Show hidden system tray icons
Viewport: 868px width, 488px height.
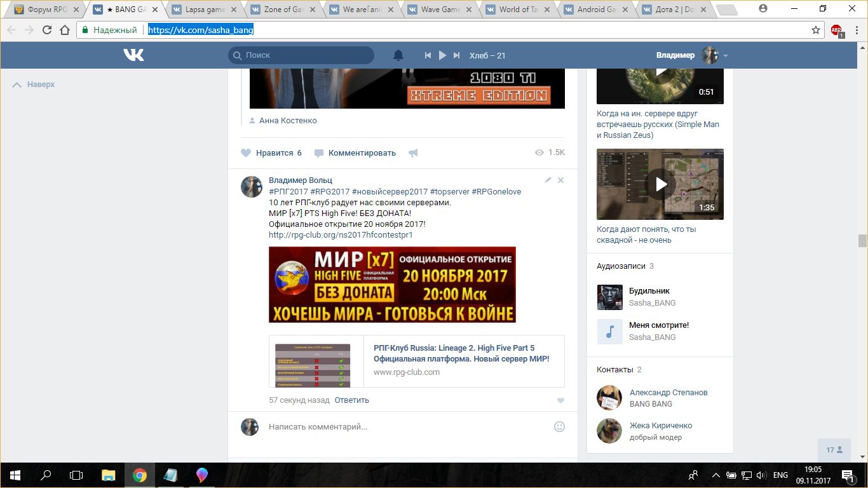[716, 475]
